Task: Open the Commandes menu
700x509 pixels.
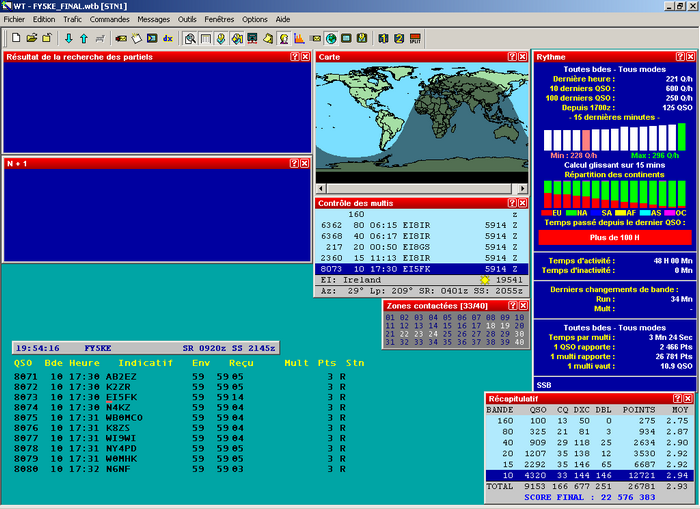Action: [x=109, y=19]
